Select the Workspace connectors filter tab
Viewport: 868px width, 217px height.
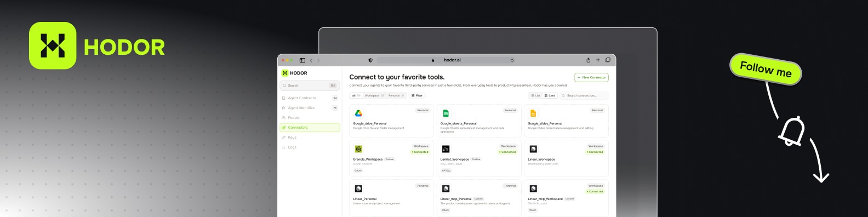pos(374,95)
